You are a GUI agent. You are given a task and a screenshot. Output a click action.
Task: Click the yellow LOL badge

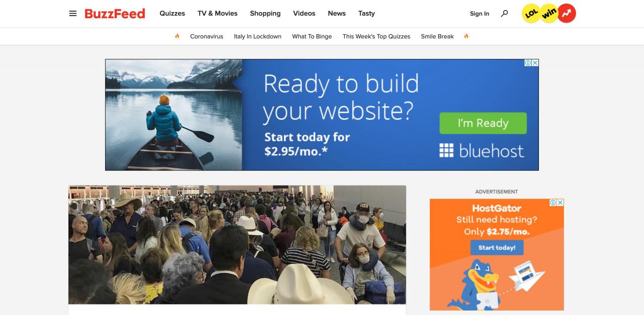[x=531, y=14]
